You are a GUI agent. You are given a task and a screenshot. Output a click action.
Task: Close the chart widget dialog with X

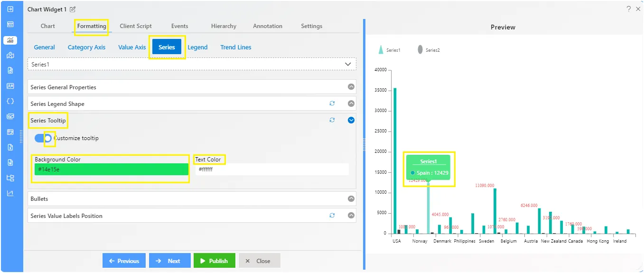pos(638,9)
